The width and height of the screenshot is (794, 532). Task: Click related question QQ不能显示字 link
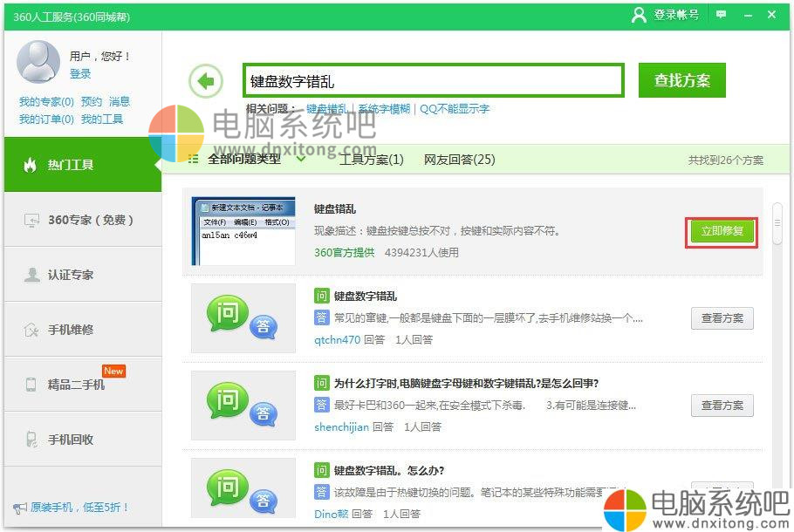[x=455, y=109]
